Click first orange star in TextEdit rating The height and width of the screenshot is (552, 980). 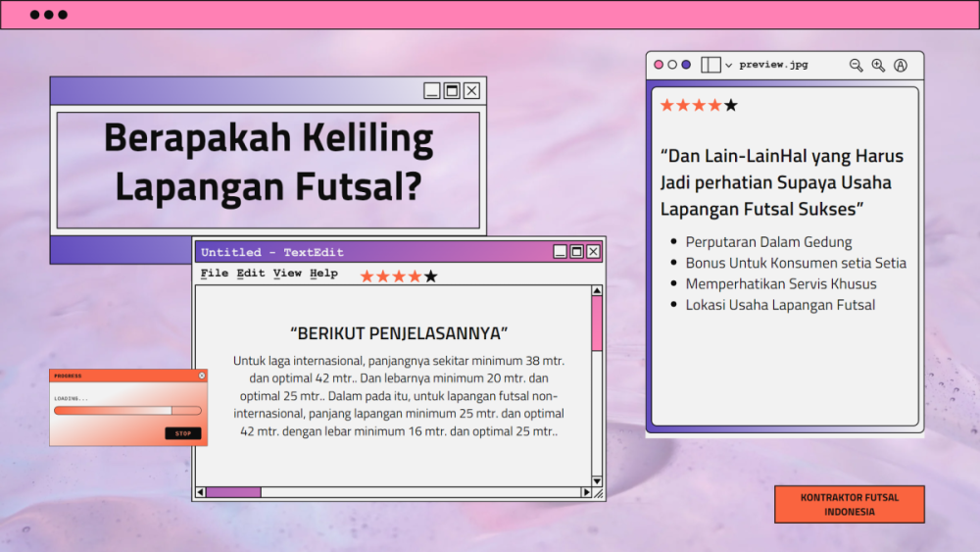tap(367, 276)
